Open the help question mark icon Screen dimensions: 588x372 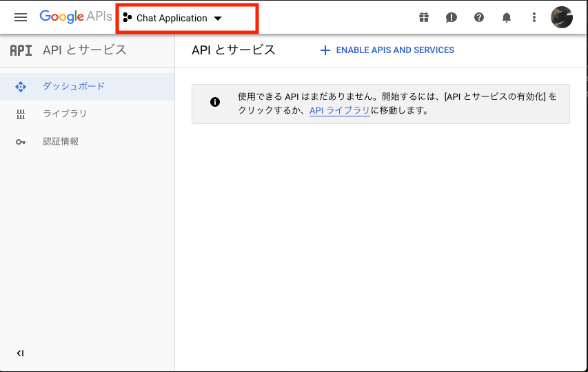(x=479, y=17)
